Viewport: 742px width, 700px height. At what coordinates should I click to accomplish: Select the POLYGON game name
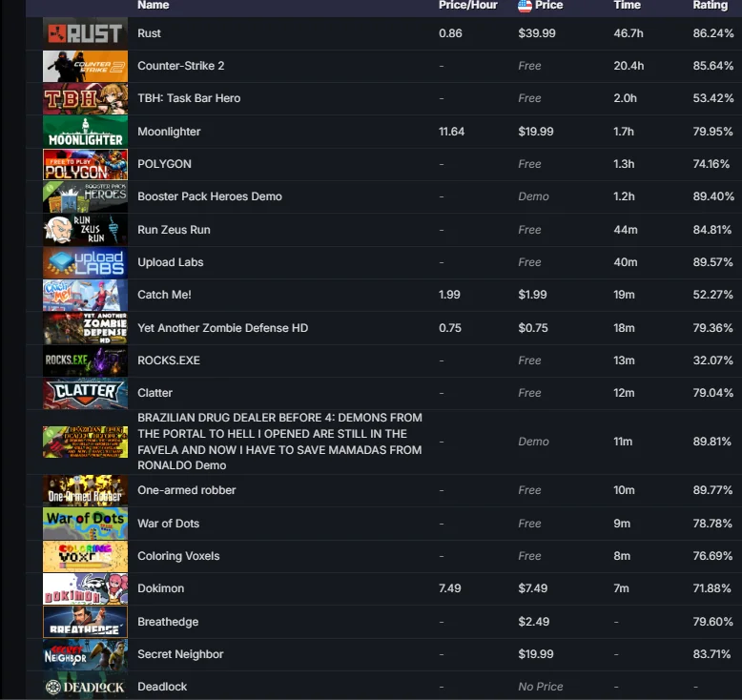tap(164, 164)
